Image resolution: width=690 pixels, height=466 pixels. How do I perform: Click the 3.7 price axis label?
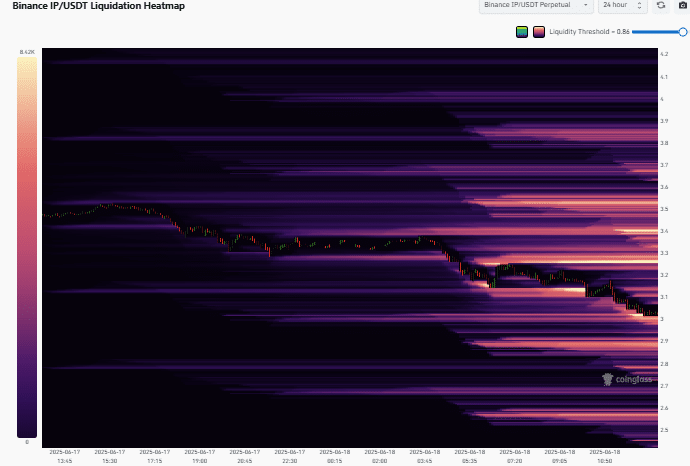(664, 165)
